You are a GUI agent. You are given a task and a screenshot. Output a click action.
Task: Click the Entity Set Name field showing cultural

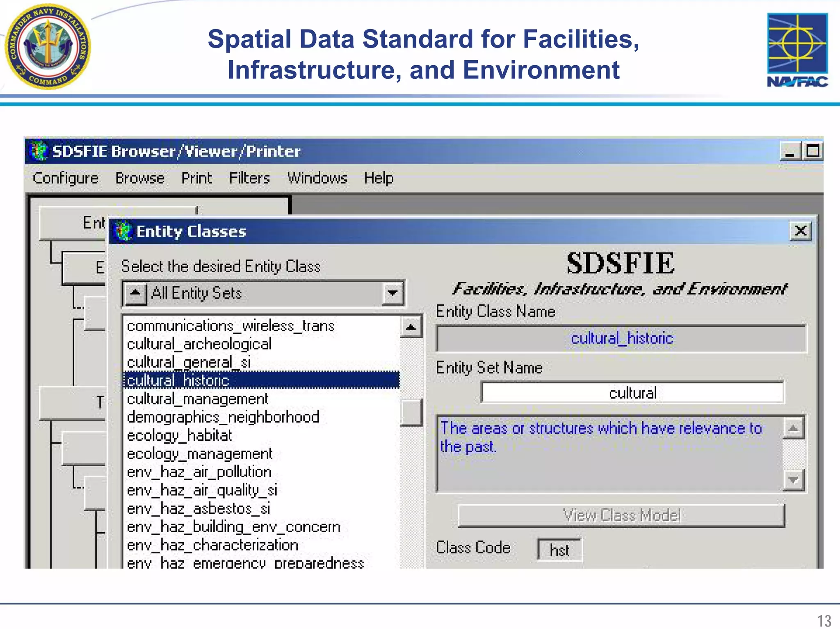point(632,393)
